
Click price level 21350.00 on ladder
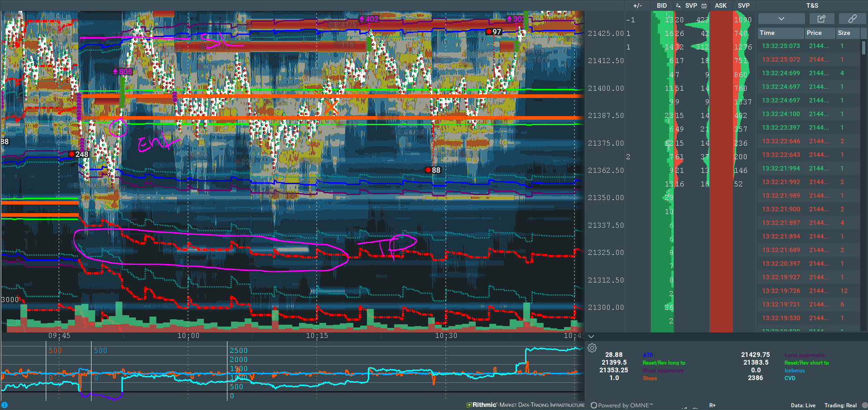[606, 198]
